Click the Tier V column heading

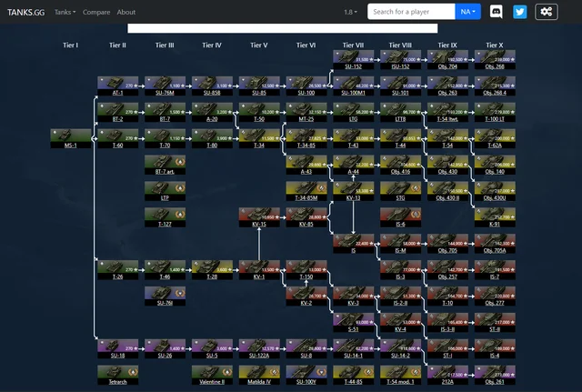259,45
